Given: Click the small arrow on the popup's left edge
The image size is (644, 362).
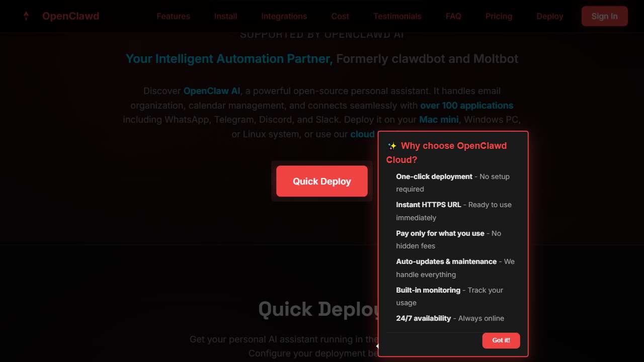Looking at the screenshot, I should pos(377,345).
